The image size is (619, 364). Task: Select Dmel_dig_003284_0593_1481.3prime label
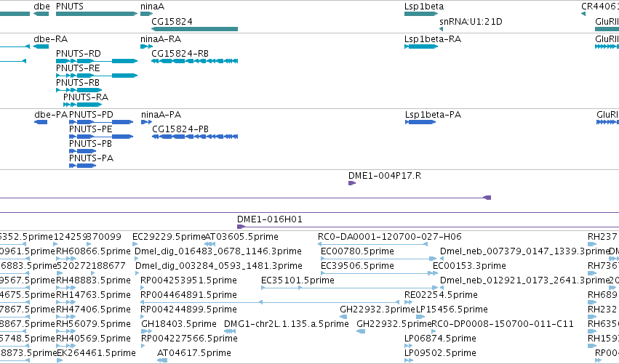click(x=219, y=266)
